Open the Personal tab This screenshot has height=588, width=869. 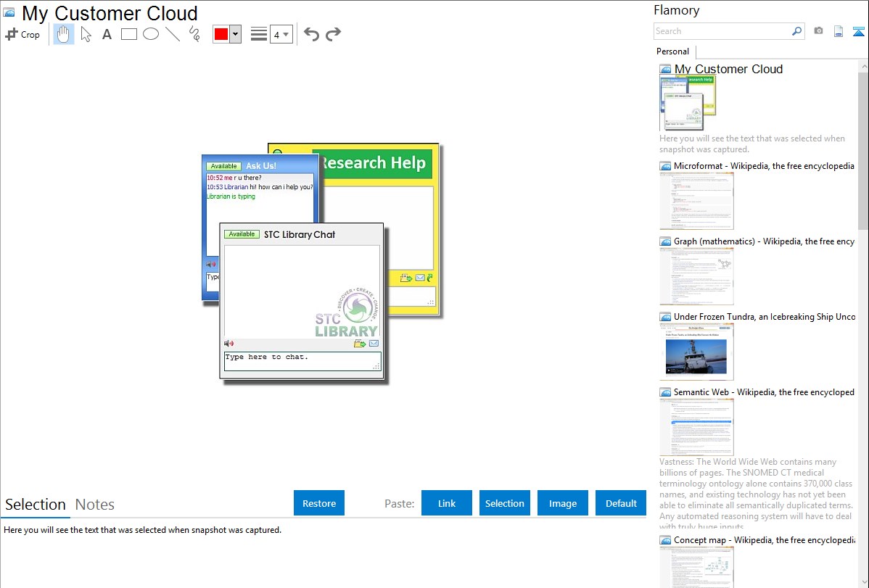(672, 51)
